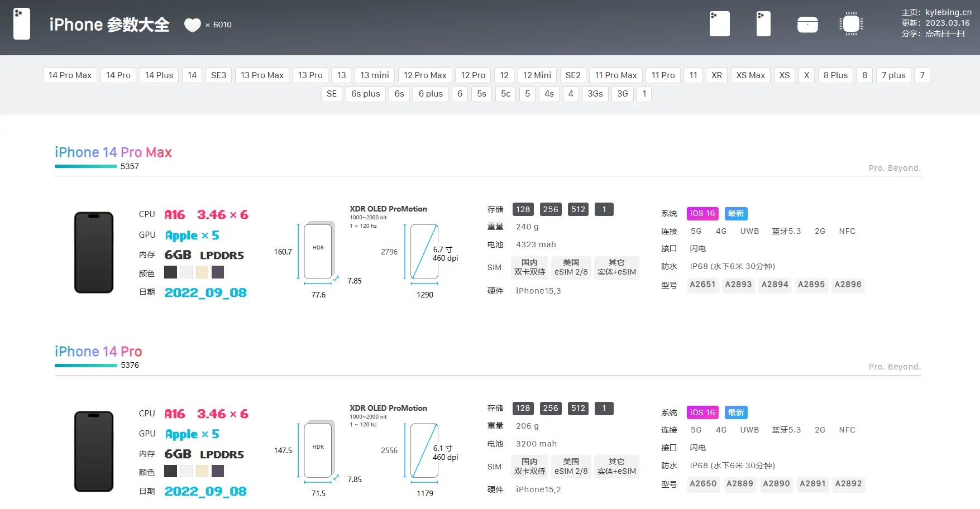Screen dimensions: 980x509
Task: Select silver color swatch for 14 Pro Max
Action: pos(187,272)
